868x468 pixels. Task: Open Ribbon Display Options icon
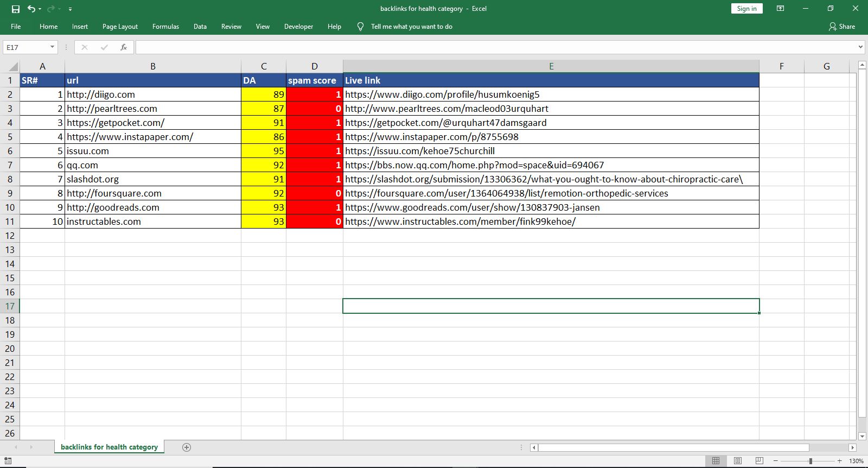(780, 9)
